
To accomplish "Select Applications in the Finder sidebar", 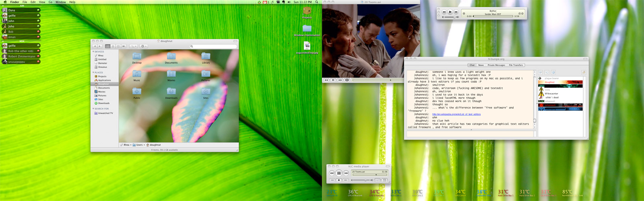I will (104, 80).
